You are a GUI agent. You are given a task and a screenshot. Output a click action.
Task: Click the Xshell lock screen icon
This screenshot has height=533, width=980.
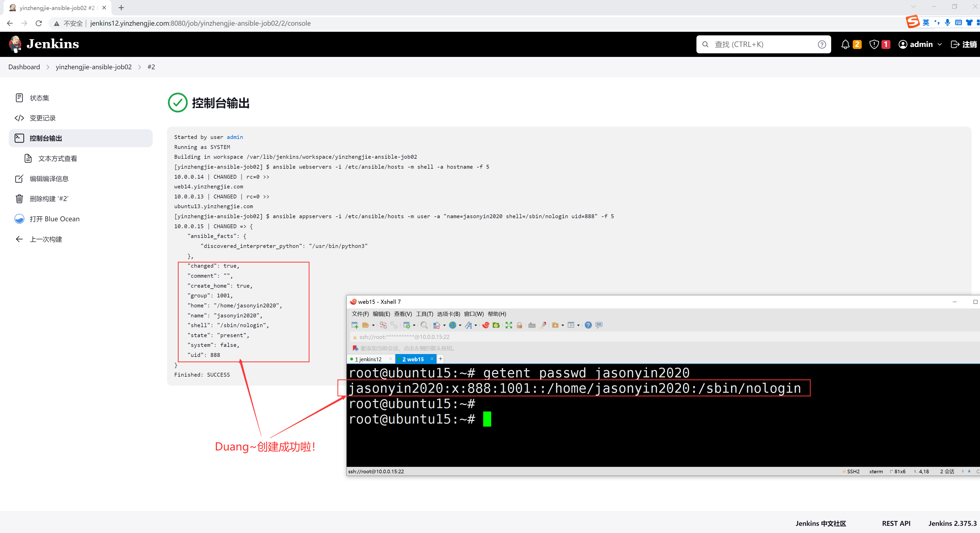[519, 325]
